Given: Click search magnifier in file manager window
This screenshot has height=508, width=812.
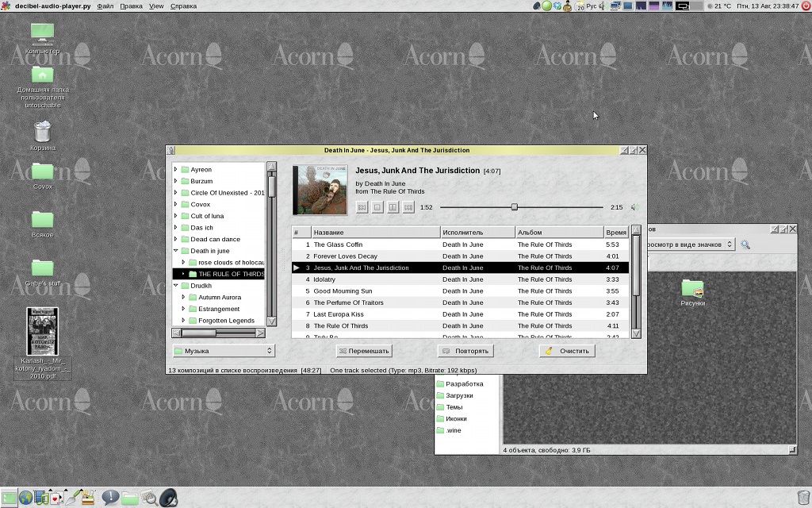Looking at the screenshot, I should point(745,244).
